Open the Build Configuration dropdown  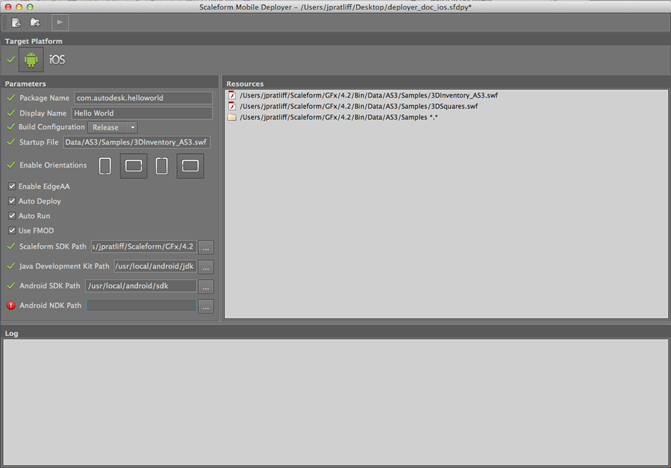pyautogui.click(x=113, y=127)
